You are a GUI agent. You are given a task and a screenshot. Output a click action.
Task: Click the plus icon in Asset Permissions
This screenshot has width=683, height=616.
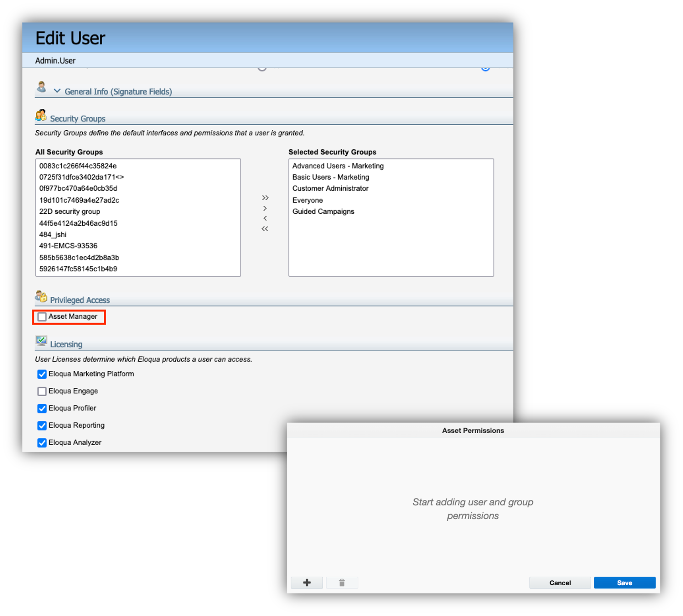pyautogui.click(x=307, y=582)
